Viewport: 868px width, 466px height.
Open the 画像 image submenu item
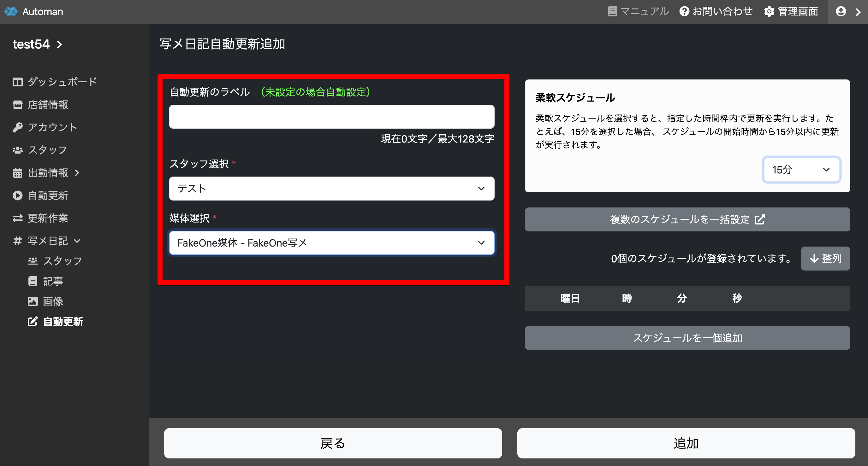[53, 301]
